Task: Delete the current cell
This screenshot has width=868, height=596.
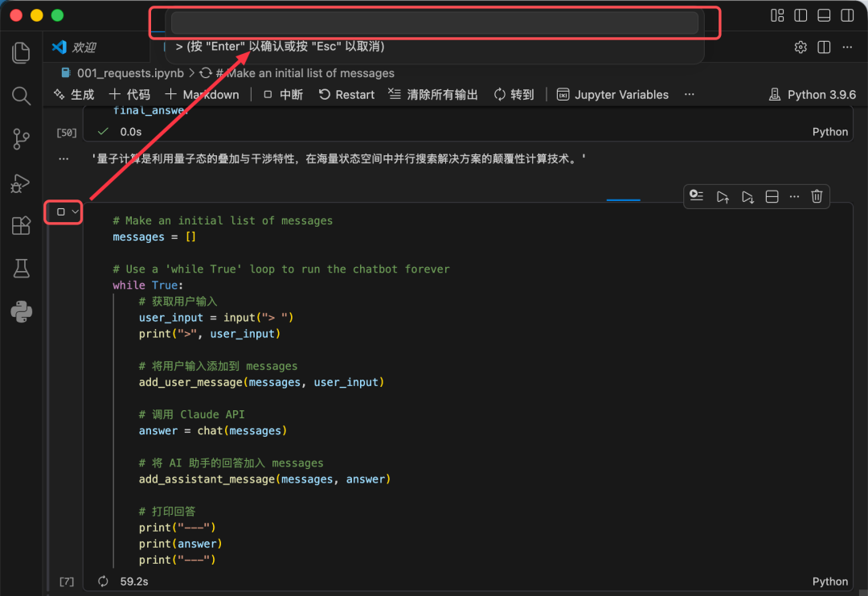Action: (817, 196)
